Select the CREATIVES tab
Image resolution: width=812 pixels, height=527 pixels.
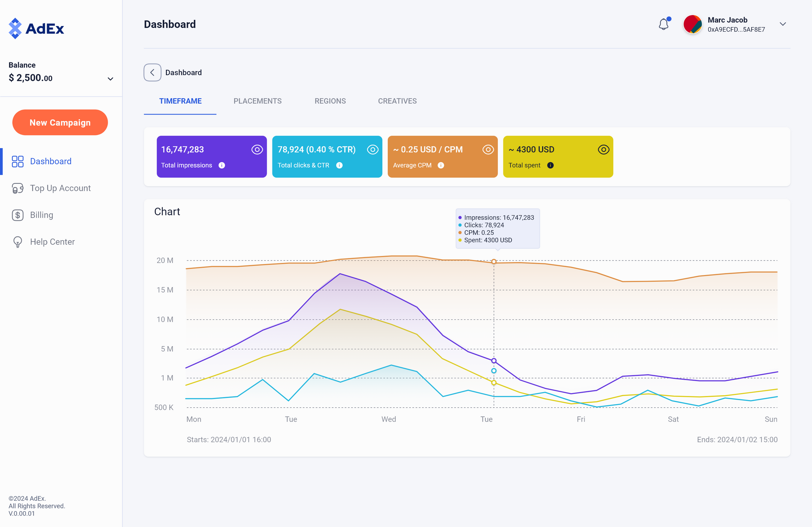coord(397,101)
